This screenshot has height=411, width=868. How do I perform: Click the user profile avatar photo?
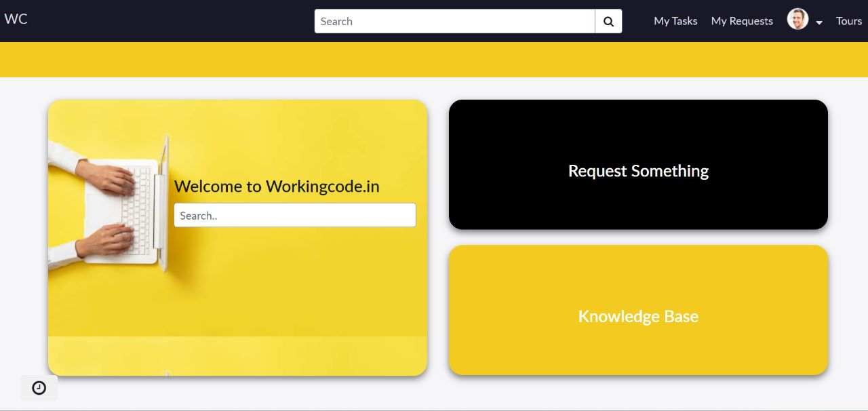[797, 20]
